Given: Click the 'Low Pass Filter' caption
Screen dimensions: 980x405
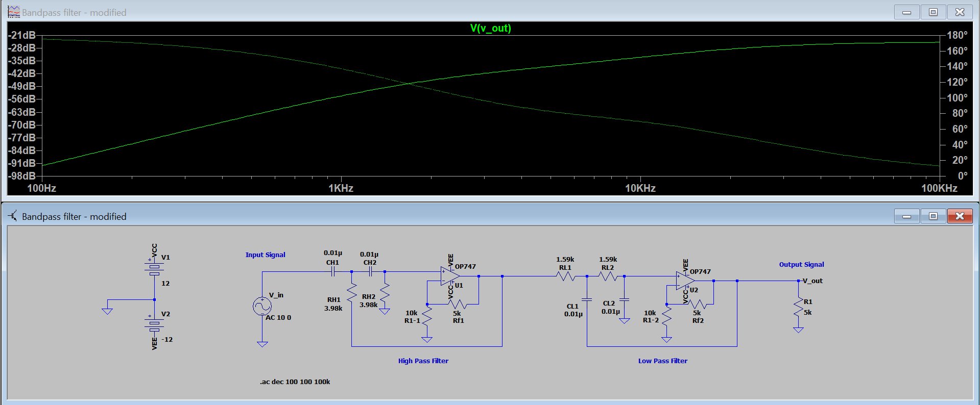Looking at the screenshot, I should pos(663,361).
